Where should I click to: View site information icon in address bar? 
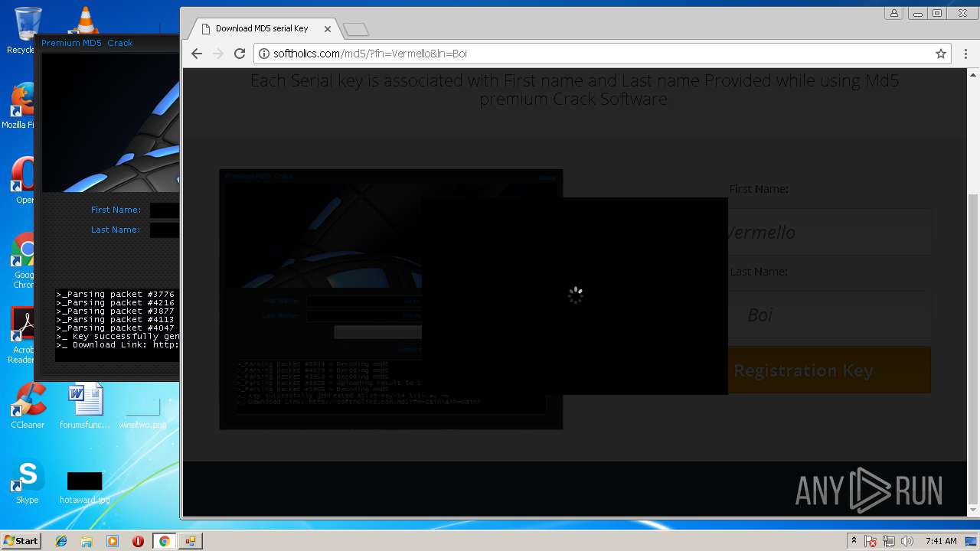pos(265,54)
